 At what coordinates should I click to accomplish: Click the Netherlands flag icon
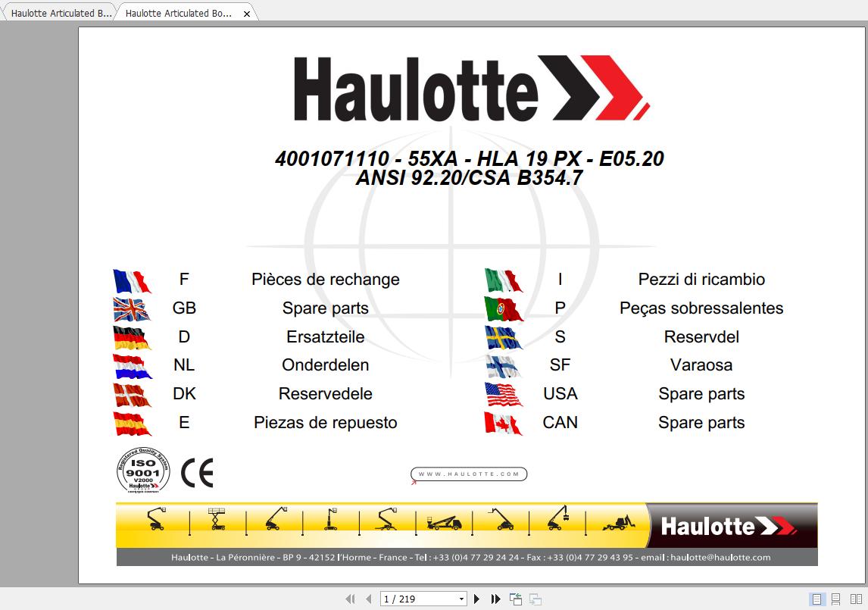(x=132, y=366)
